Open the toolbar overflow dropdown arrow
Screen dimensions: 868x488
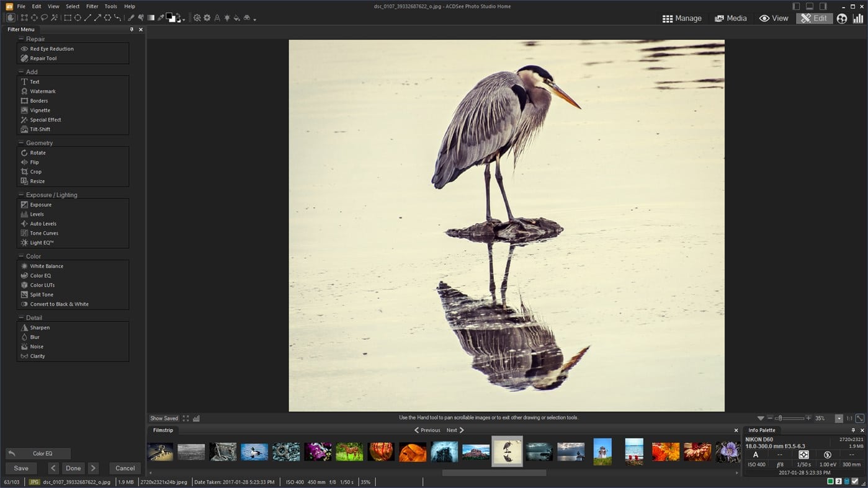(254, 19)
